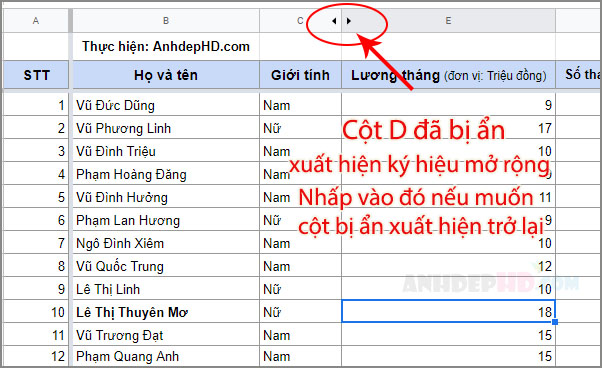Image resolution: width=602 pixels, height=368 pixels.
Task: Select the 'Họ và tên' header cell
Action: (166, 75)
